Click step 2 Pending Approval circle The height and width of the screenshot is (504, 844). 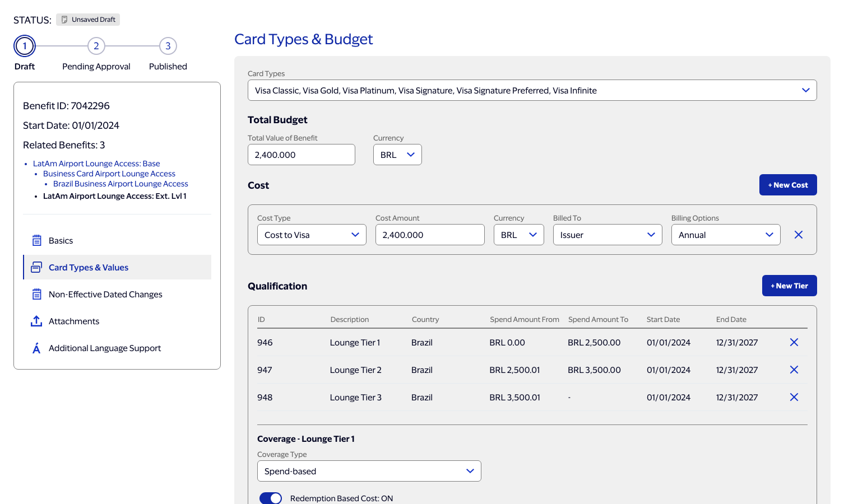click(x=96, y=46)
